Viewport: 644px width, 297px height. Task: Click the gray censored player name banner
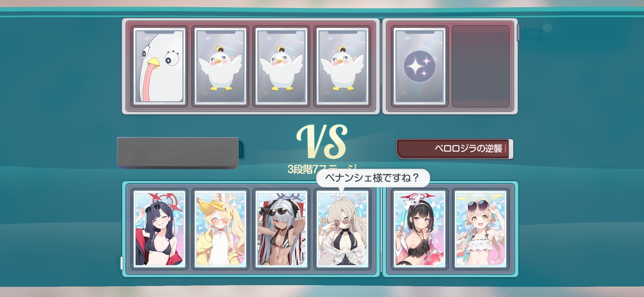(x=178, y=153)
